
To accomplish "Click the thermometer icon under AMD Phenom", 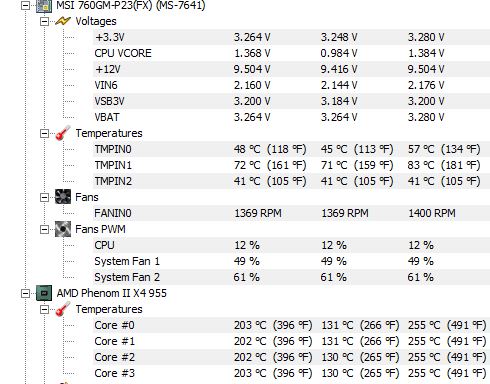I will click(63, 309).
